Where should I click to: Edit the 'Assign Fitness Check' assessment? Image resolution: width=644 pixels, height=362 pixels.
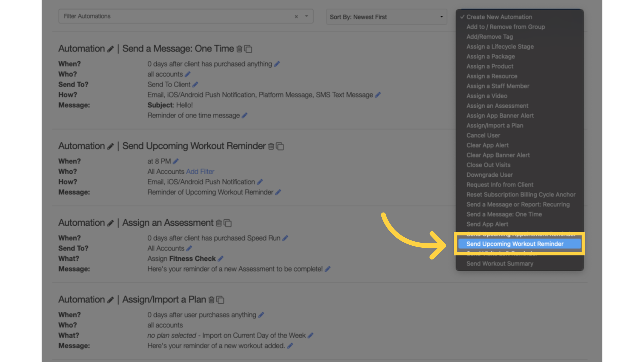[x=220, y=259]
